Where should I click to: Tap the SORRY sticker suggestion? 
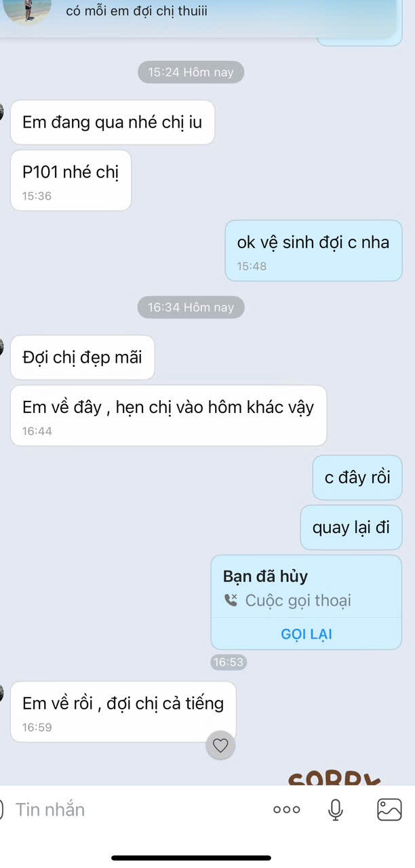(x=334, y=778)
